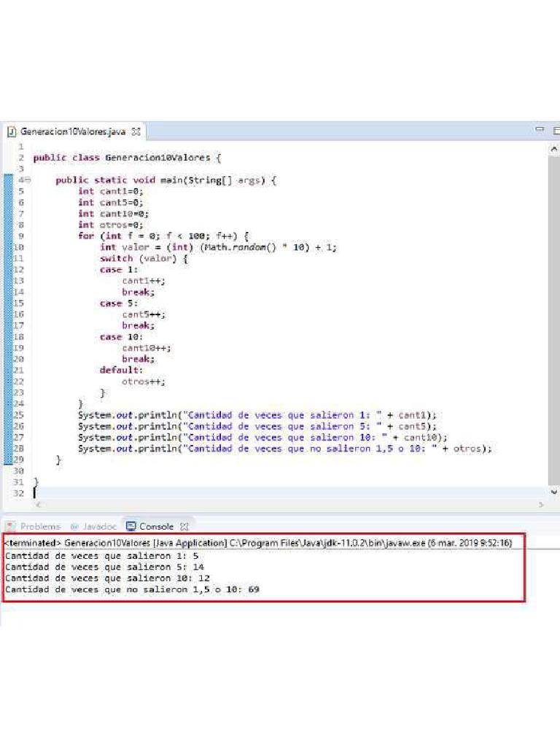Maximize the editor area
Viewport: 560px width, 747px height.
coord(556,130)
